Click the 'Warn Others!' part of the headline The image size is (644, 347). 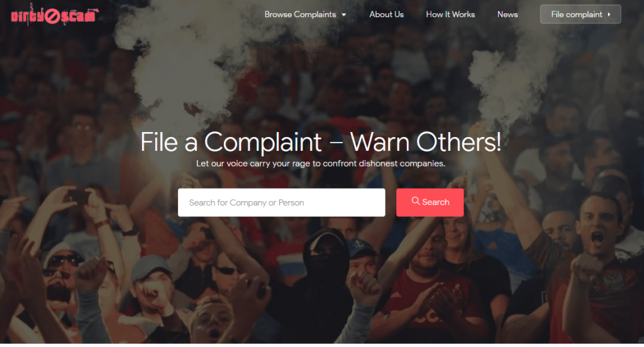pyautogui.click(x=426, y=142)
